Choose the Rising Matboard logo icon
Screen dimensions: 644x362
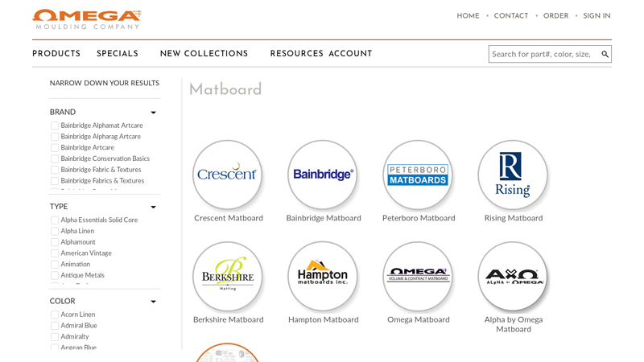tap(512, 175)
